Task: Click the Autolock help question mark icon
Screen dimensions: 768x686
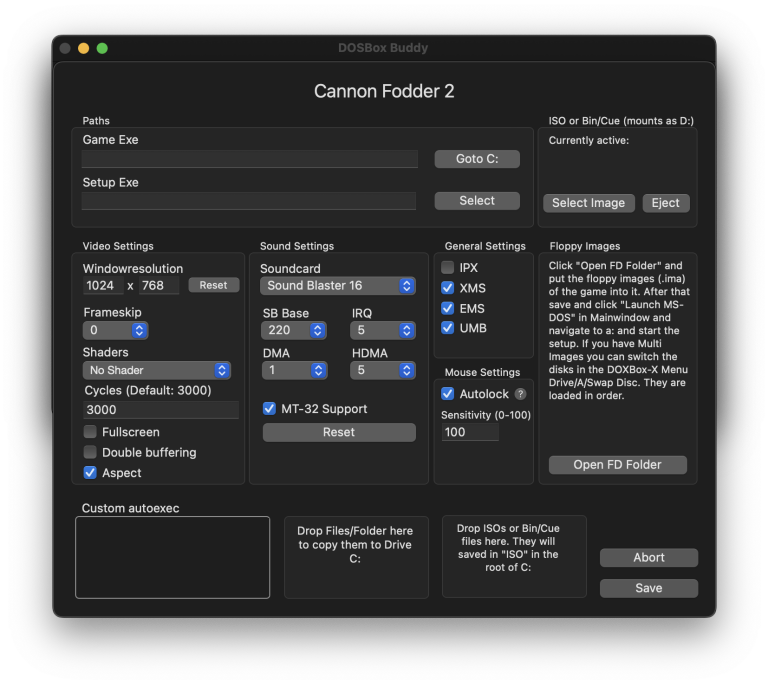Action: click(x=520, y=394)
